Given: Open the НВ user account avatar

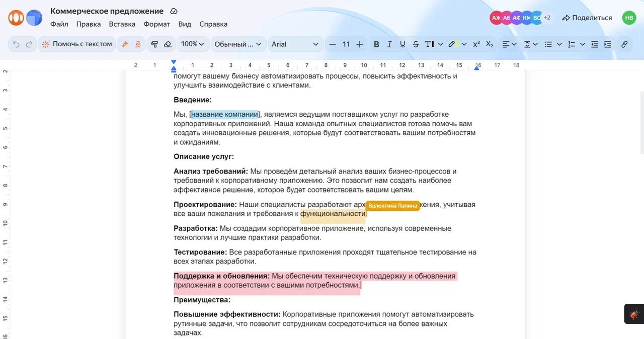Looking at the screenshot, I should point(629,18).
